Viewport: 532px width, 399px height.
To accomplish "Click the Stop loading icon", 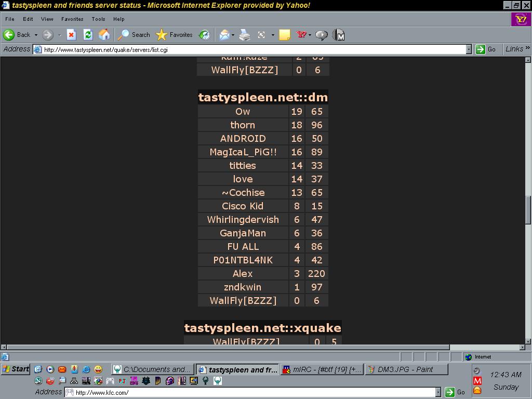I will (x=71, y=35).
